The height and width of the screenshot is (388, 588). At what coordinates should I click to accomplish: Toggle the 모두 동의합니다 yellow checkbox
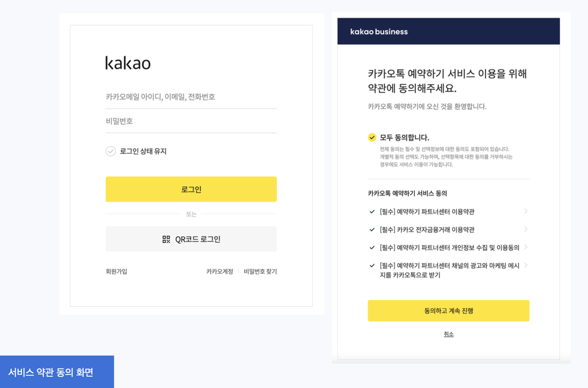tap(372, 137)
